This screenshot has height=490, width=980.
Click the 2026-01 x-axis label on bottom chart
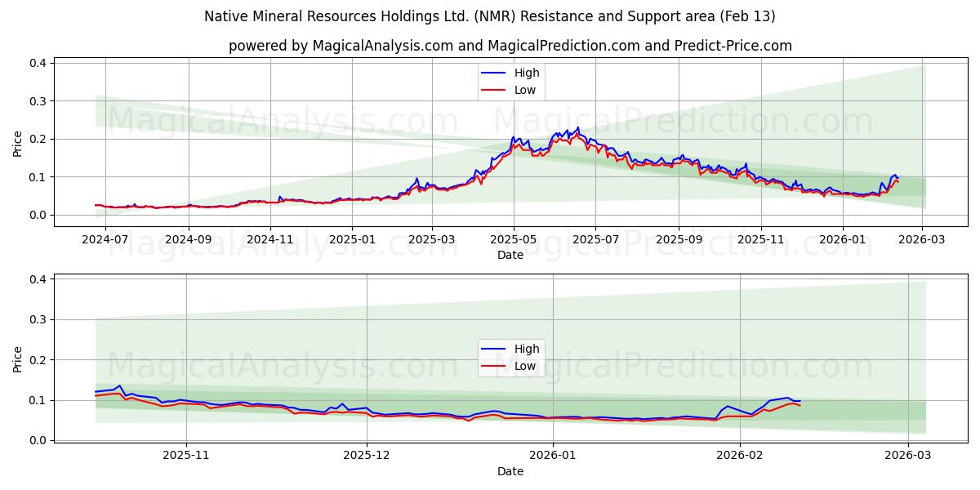pyautogui.click(x=553, y=457)
